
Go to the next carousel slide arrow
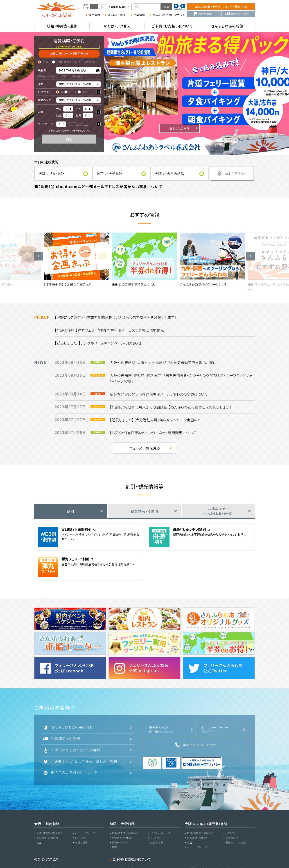(250, 256)
